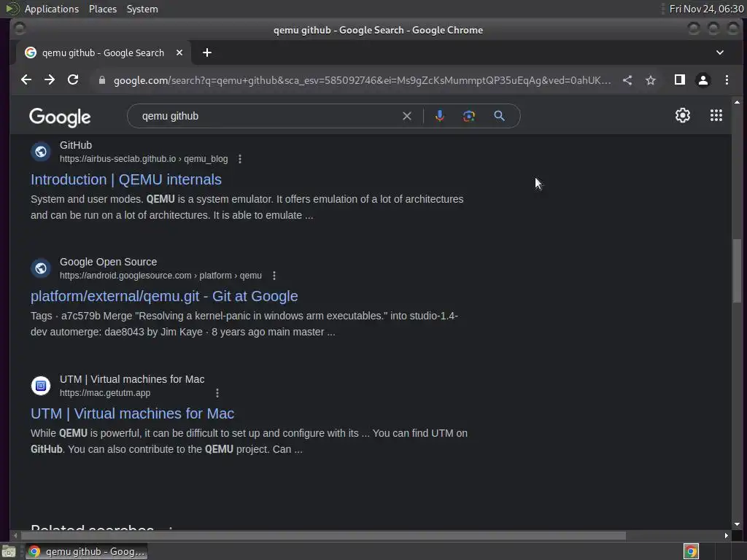Open the Applications menu
The height and width of the screenshot is (560, 747).
(x=52, y=9)
